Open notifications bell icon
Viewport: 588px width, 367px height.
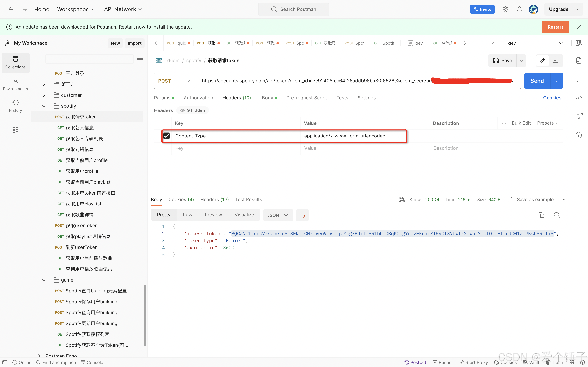(x=519, y=9)
